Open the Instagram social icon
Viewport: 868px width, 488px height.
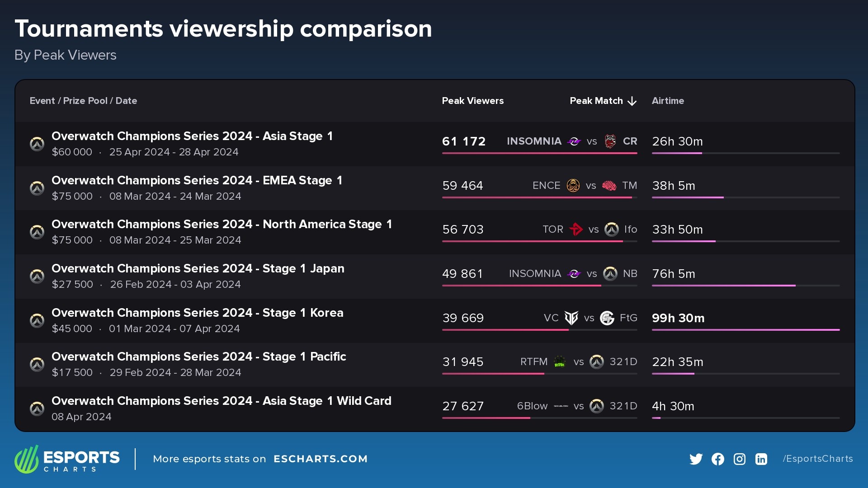click(740, 459)
